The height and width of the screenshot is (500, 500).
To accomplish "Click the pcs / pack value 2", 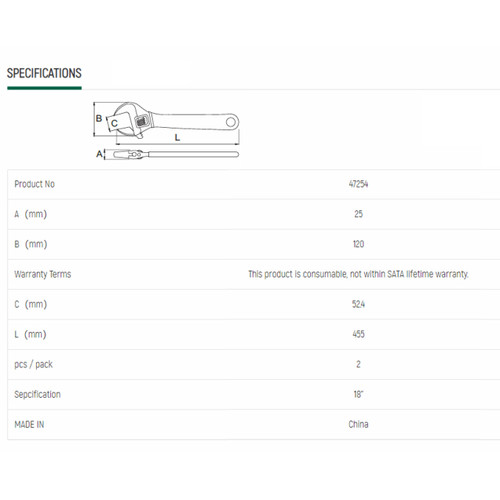I will [x=358, y=364].
